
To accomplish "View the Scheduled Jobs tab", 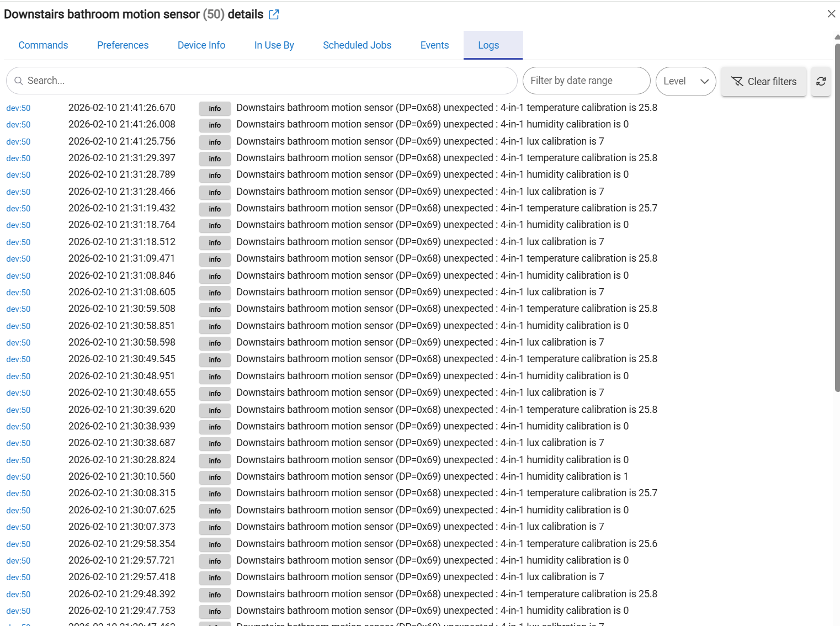I will point(357,45).
